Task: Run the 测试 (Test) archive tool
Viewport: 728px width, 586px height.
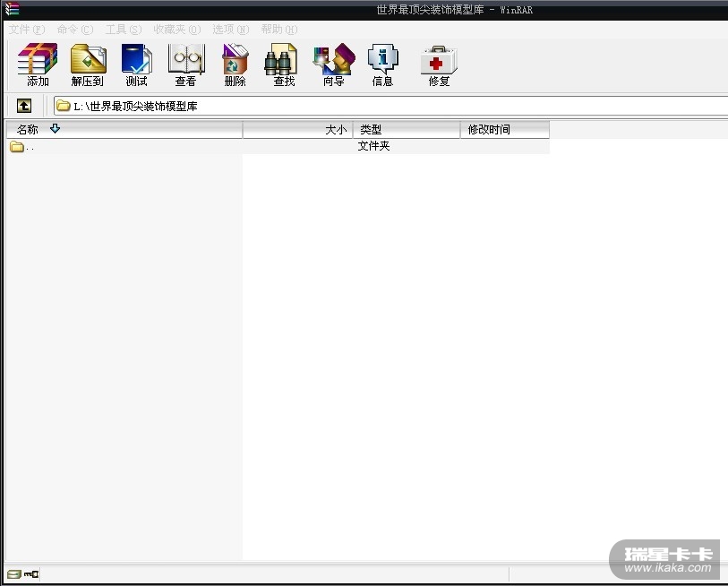Action: pyautogui.click(x=136, y=65)
